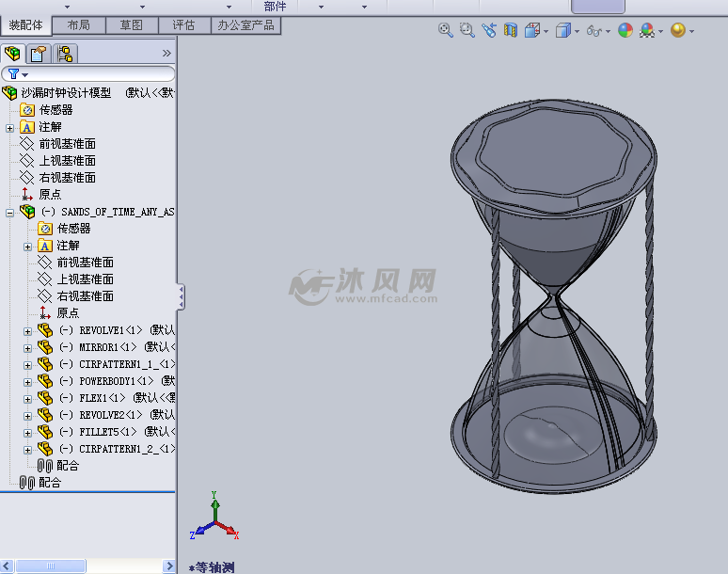Expand the FLEX1<1> component node
This screenshot has height=574, width=728.
[x=28, y=398]
